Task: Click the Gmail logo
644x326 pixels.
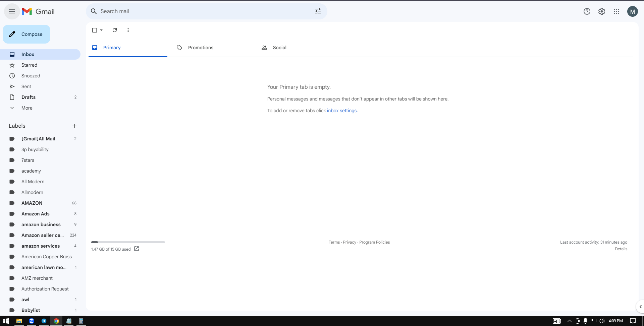Action: tap(38, 11)
